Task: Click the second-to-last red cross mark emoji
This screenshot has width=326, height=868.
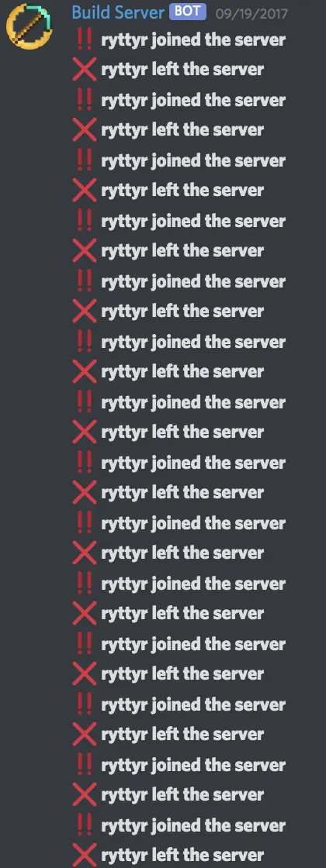Action: coord(85,794)
